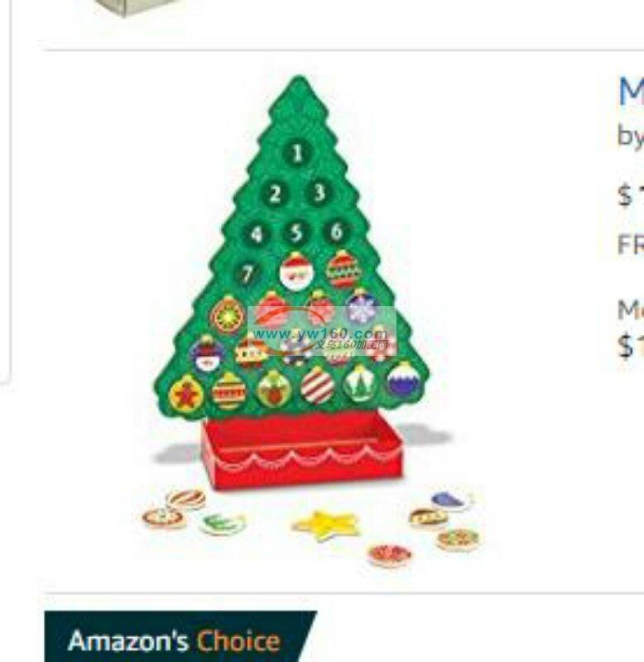Image resolution: width=644 pixels, height=662 pixels.
Task: Click the number 5 circle on the tree
Action: [297, 233]
